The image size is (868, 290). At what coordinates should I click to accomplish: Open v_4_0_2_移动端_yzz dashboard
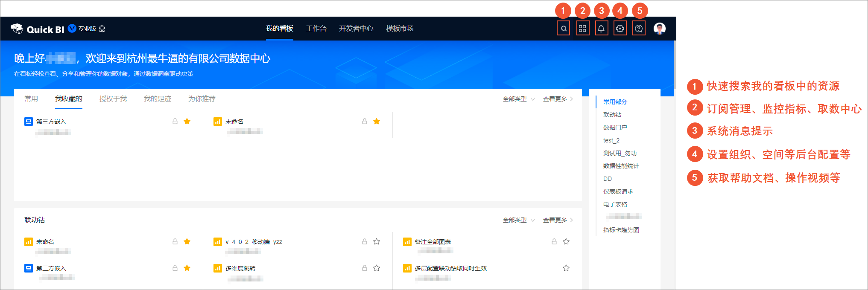pyautogui.click(x=254, y=242)
